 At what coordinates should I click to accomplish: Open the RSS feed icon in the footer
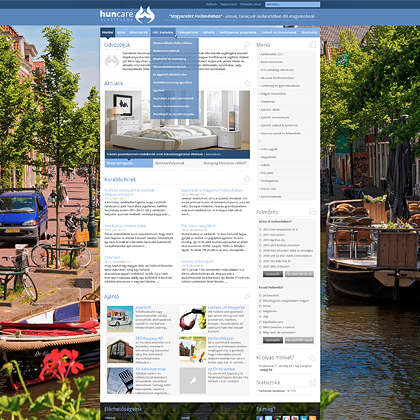(x=312, y=418)
